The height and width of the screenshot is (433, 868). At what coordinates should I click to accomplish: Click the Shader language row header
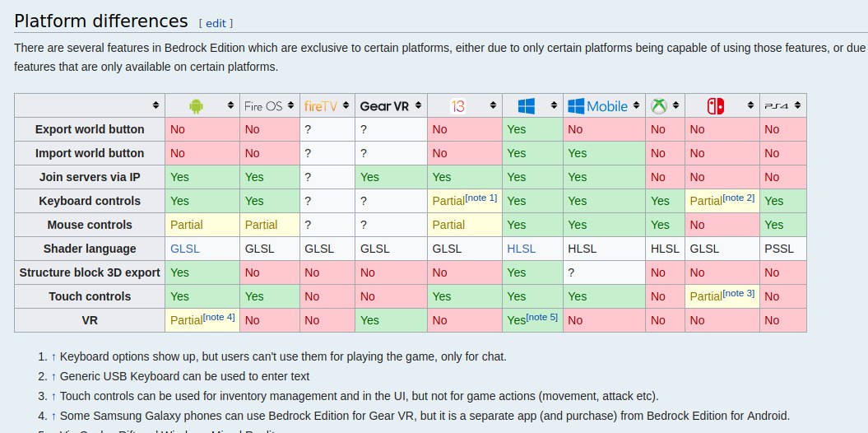click(90, 249)
